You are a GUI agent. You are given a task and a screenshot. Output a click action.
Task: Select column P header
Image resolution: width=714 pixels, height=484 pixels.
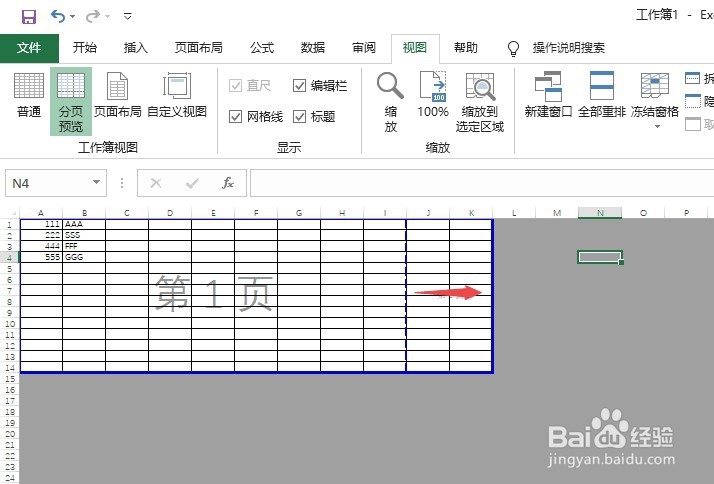[x=686, y=213]
